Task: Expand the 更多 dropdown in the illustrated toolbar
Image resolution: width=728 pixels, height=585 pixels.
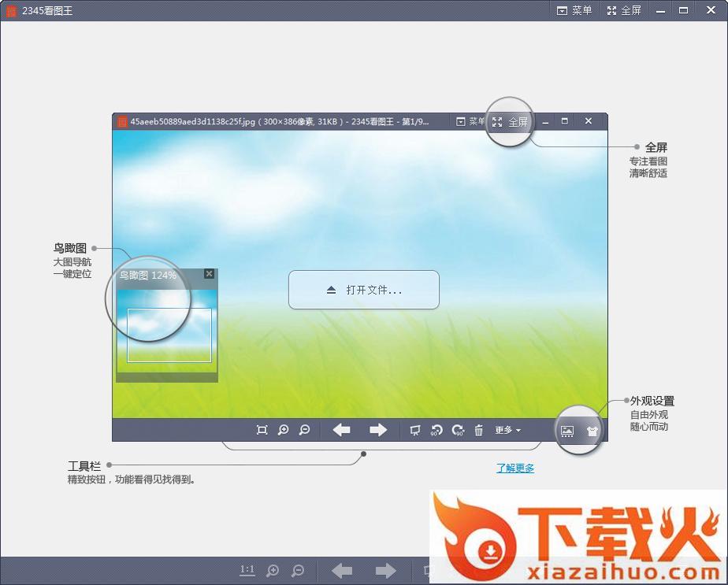Action: 508,431
